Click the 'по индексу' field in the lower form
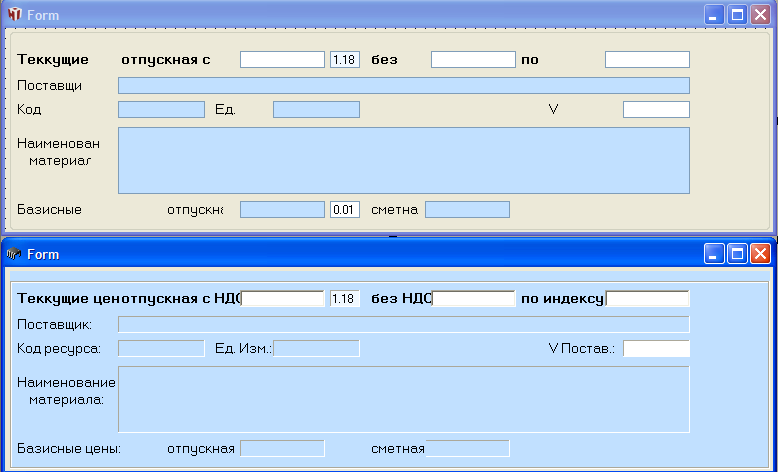This screenshot has height=472, width=778. pos(647,298)
